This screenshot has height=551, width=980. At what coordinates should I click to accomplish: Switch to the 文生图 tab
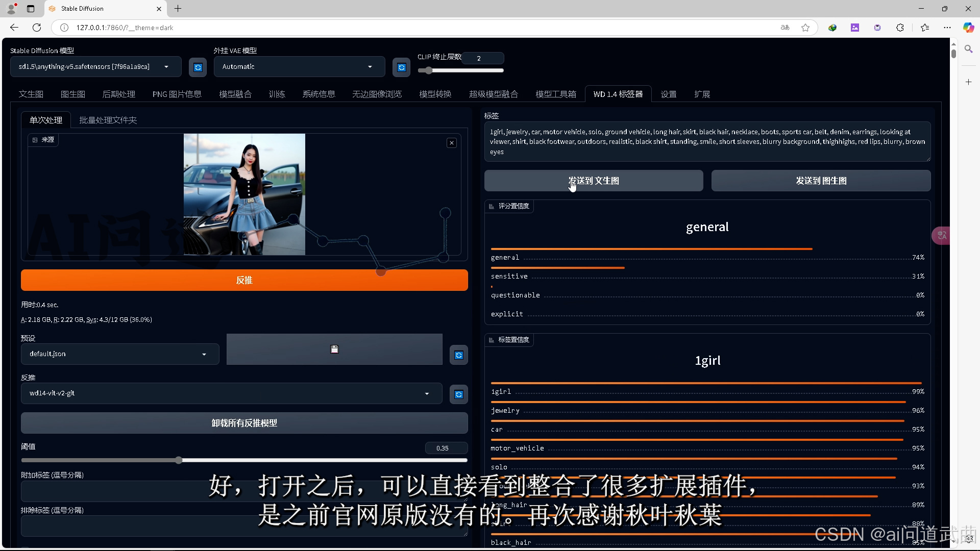(x=31, y=94)
